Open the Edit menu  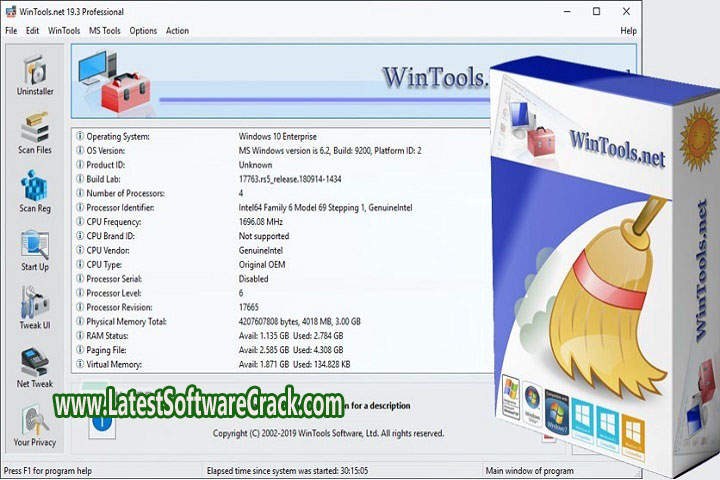click(33, 31)
